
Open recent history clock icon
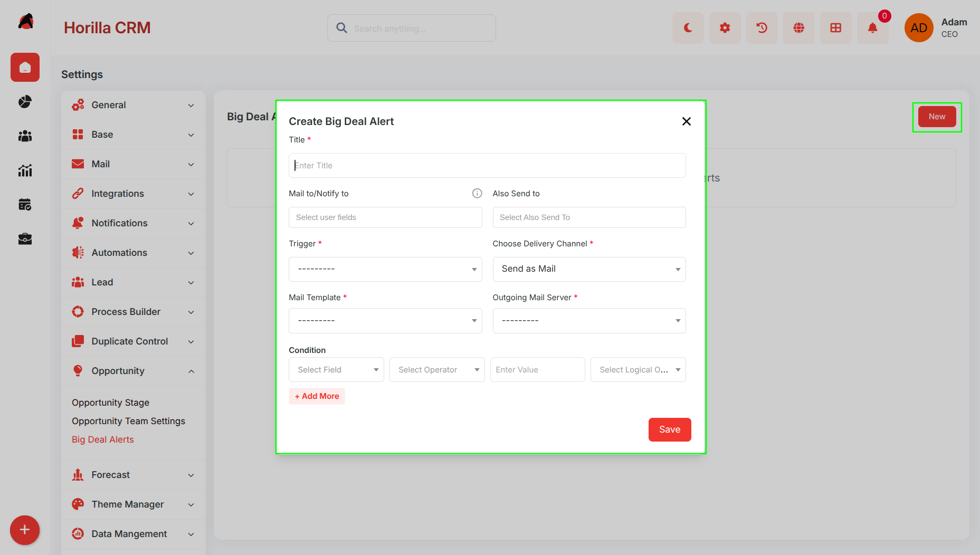[762, 28]
